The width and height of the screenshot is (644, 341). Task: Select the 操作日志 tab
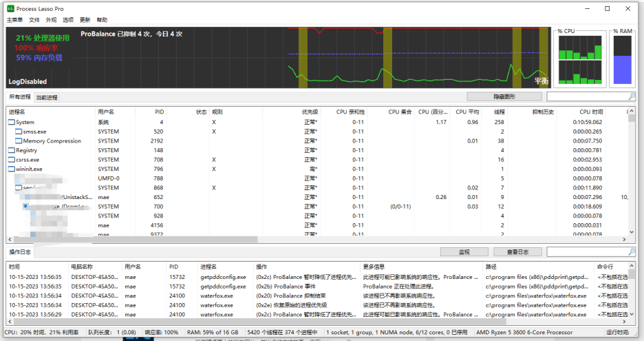(x=20, y=251)
